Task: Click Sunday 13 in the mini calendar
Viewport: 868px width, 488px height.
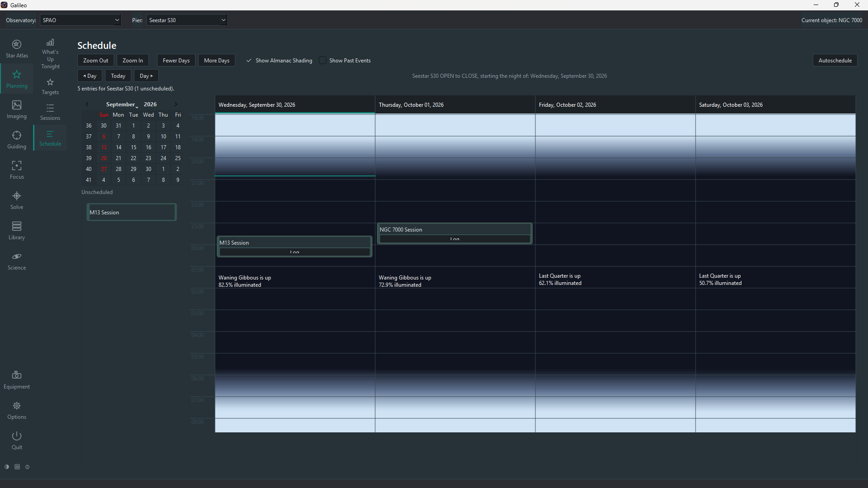Action: coord(104,147)
